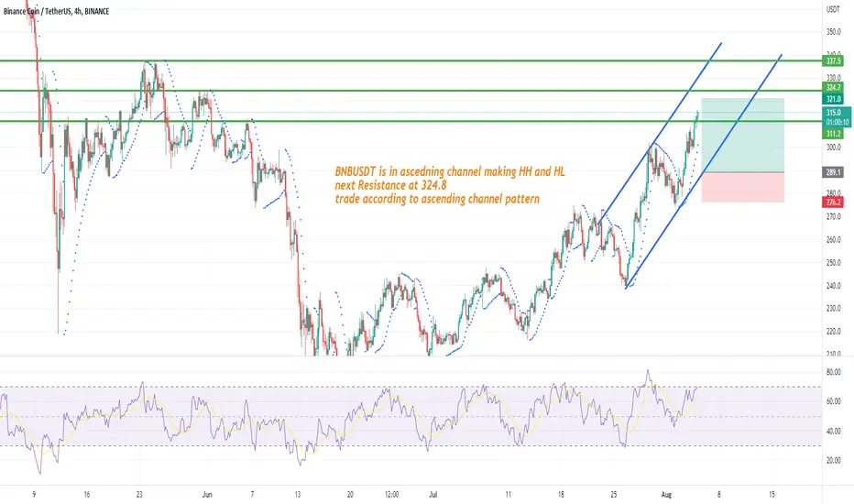Click the 250.0 price axis value

[833, 263]
